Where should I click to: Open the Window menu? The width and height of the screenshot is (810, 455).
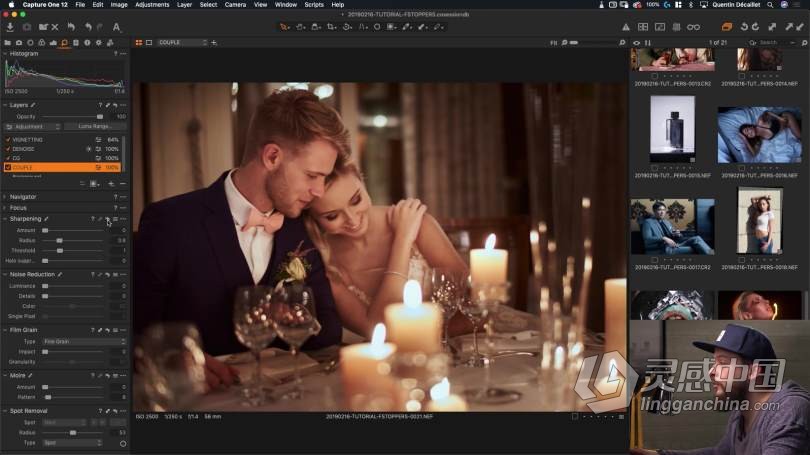click(286, 5)
